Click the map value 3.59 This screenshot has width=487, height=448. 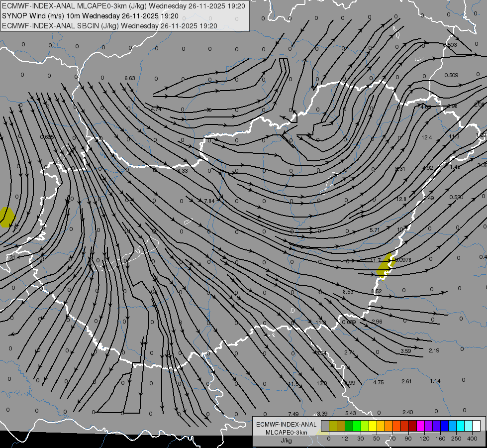click(x=405, y=351)
